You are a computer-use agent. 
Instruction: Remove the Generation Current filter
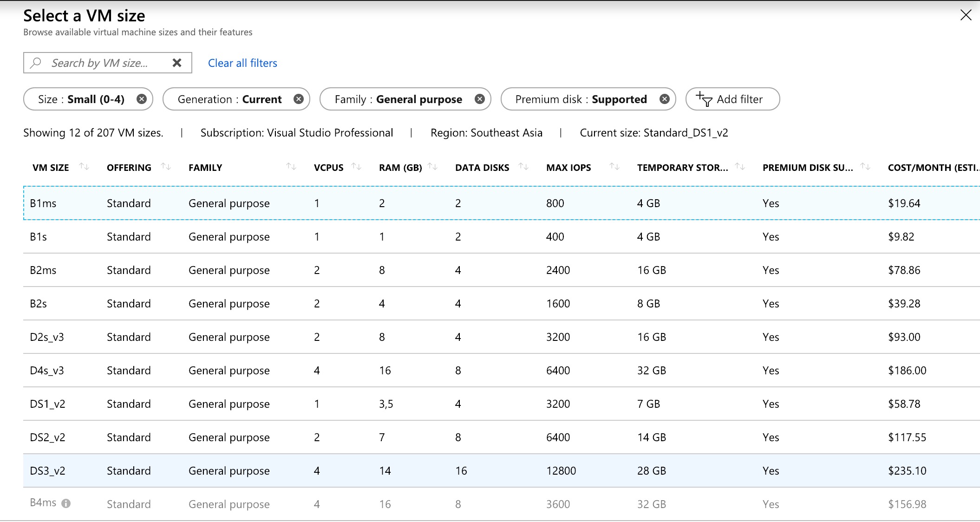point(299,99)
